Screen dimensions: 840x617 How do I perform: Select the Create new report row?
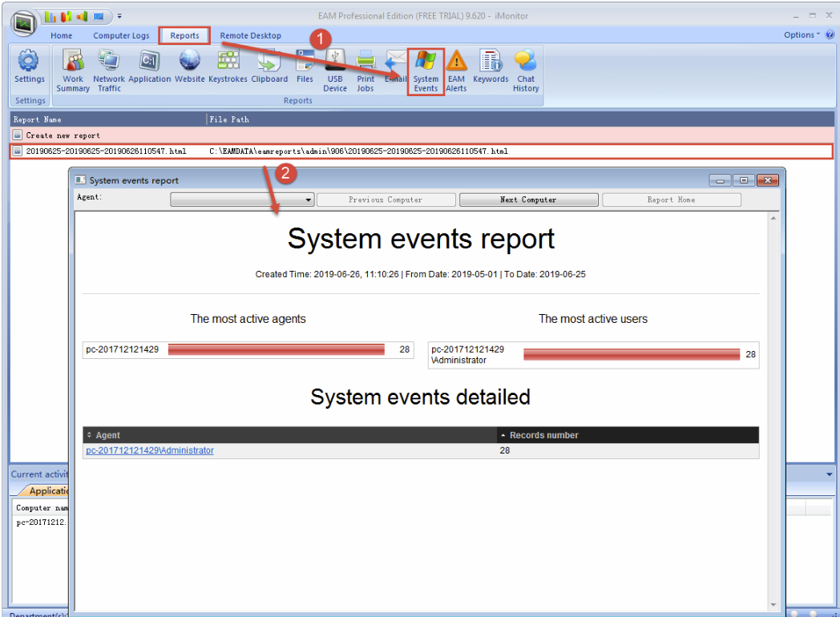[x=422, y=135]
